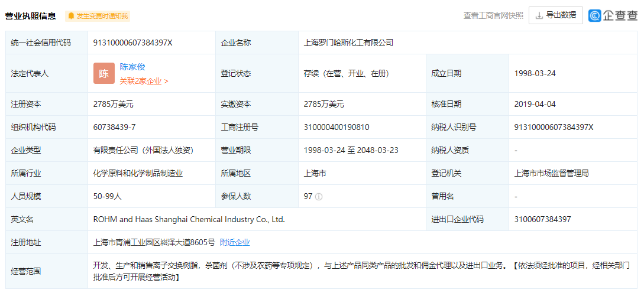Click the 营业执照信息 section heading
This screenshot has height=306, width=644.
click(31, 16)
